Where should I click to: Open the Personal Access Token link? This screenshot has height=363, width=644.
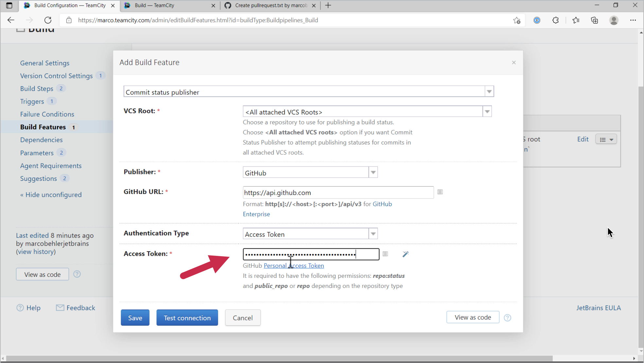294,265
